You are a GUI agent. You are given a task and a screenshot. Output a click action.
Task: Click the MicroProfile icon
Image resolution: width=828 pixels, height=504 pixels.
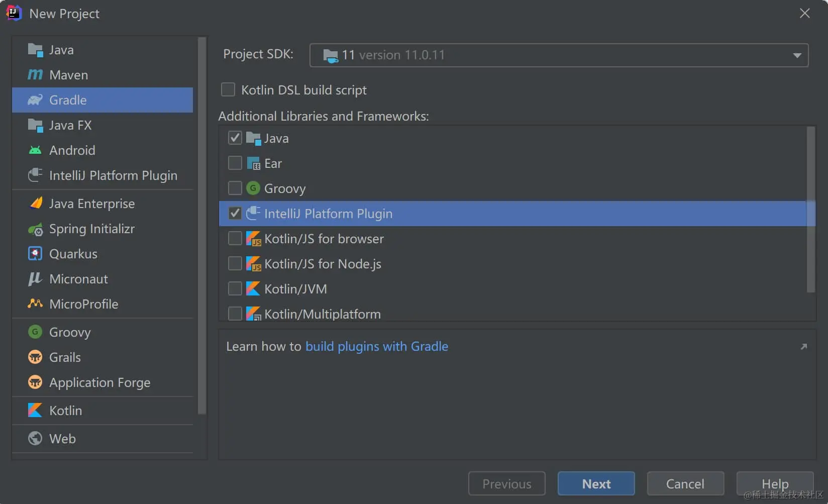click(x=35, y=304)
